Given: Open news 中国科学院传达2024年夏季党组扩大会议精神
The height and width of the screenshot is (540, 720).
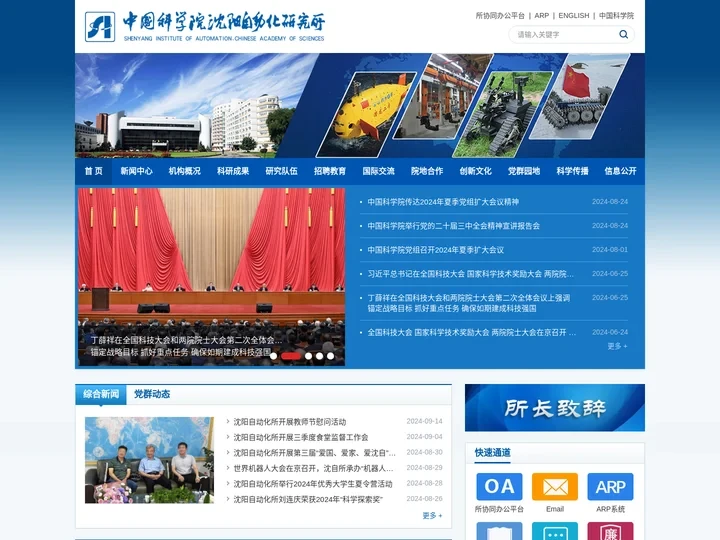Looking at the screenshot, I should pyautogui.click(x=443, y=202).
